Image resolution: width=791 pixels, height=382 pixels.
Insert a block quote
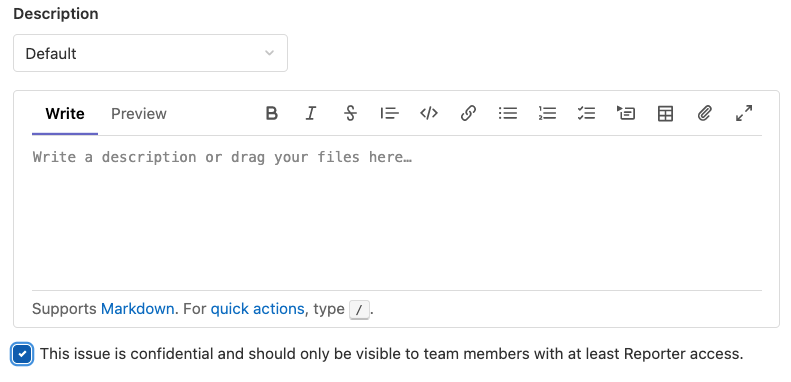click(389, 114)
